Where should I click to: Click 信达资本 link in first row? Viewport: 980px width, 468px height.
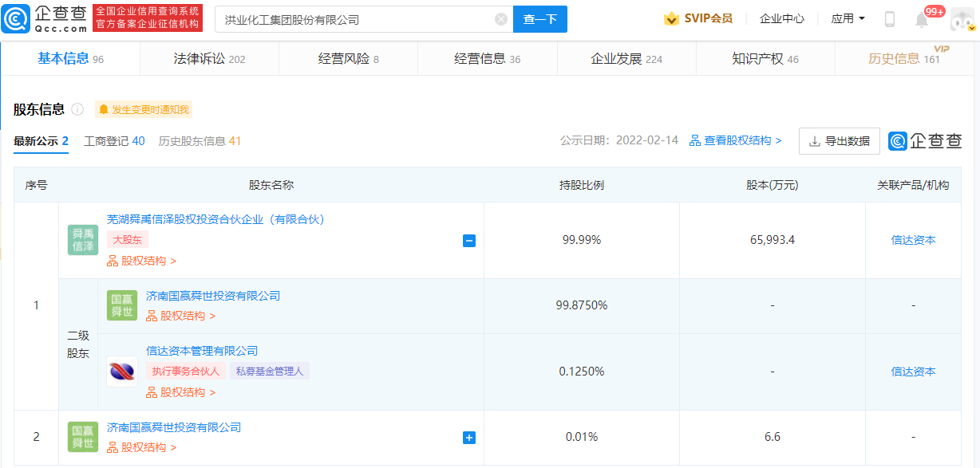tap(913, 240)
